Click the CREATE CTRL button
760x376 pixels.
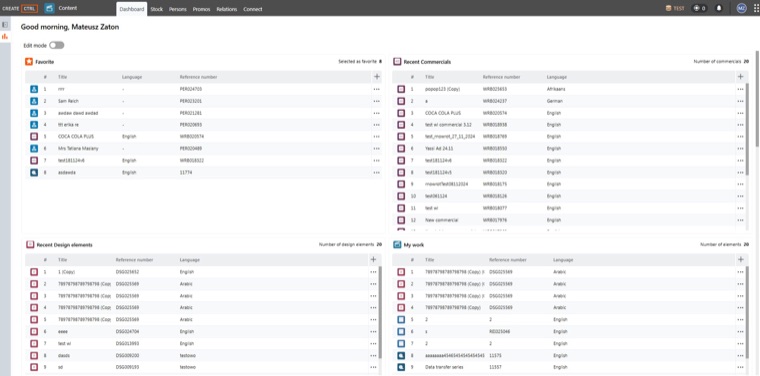20,8
